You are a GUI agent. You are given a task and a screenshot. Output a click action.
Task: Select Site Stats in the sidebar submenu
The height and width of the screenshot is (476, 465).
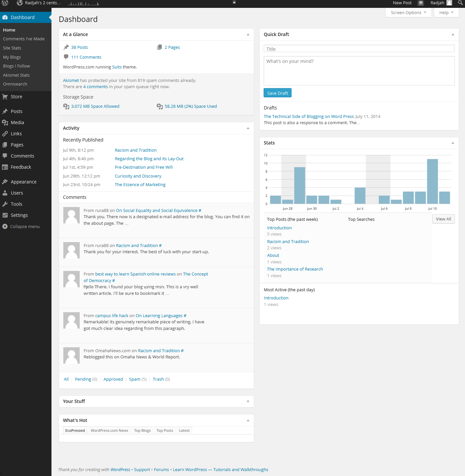click(12, 48)
